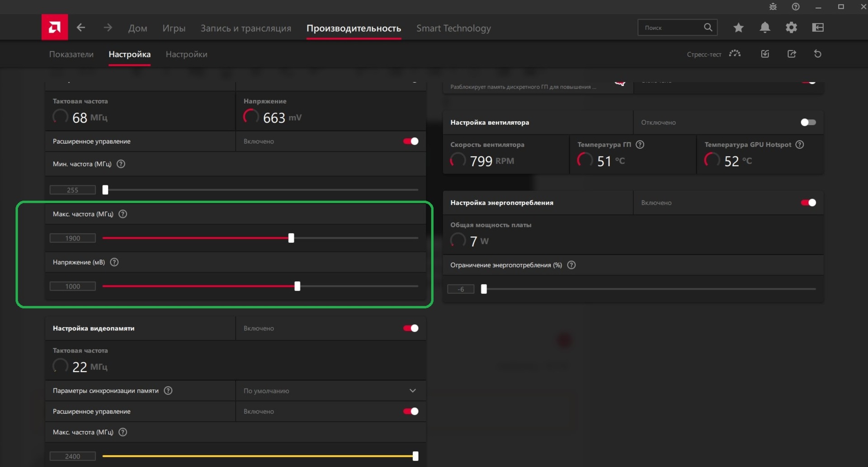
Task: Open the Smart Technology tab
Action: click(453, 28)
